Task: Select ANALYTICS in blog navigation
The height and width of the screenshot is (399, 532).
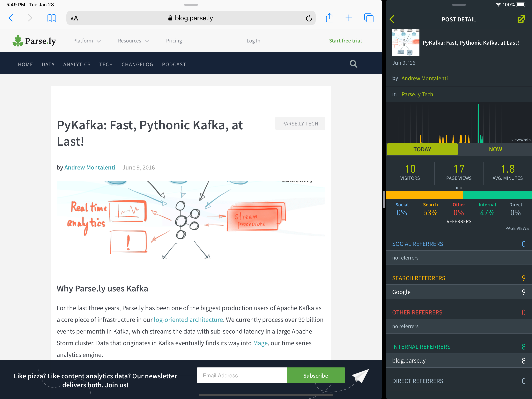Action: point(77,64)
